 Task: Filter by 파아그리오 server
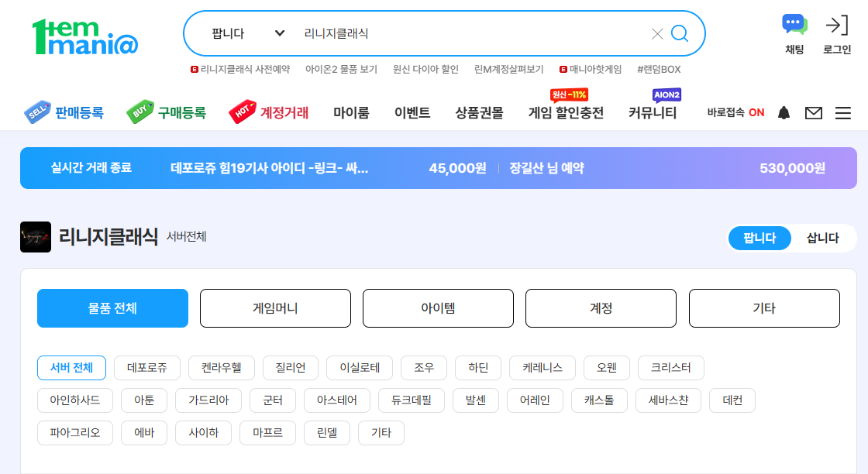[74, 433]
